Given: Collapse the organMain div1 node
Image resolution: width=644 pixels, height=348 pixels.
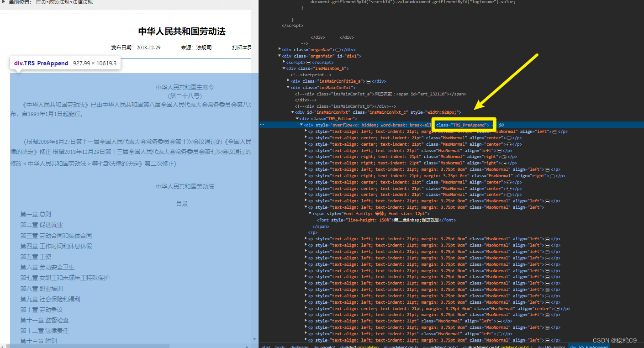Looking at the screenshot, I should click(x=280, y=56).
